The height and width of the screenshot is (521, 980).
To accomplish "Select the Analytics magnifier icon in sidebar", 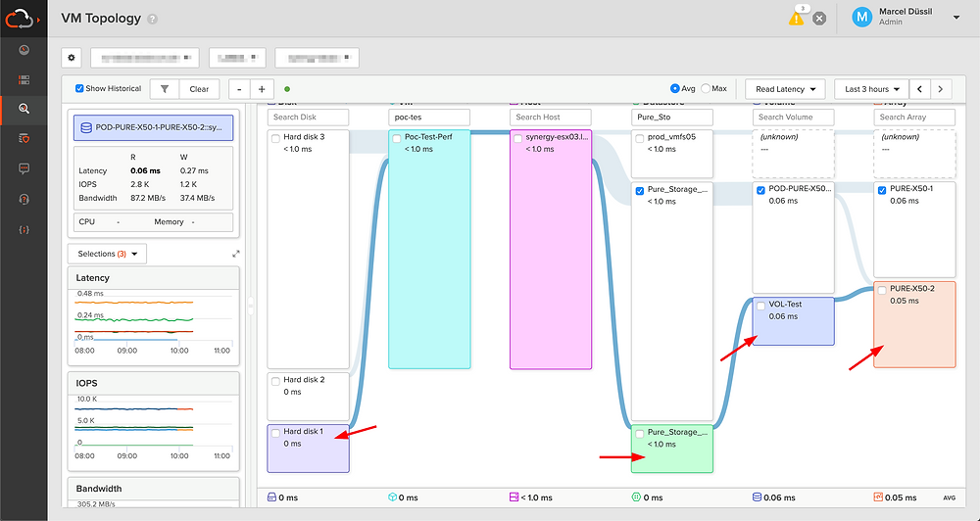I will 24,109.
